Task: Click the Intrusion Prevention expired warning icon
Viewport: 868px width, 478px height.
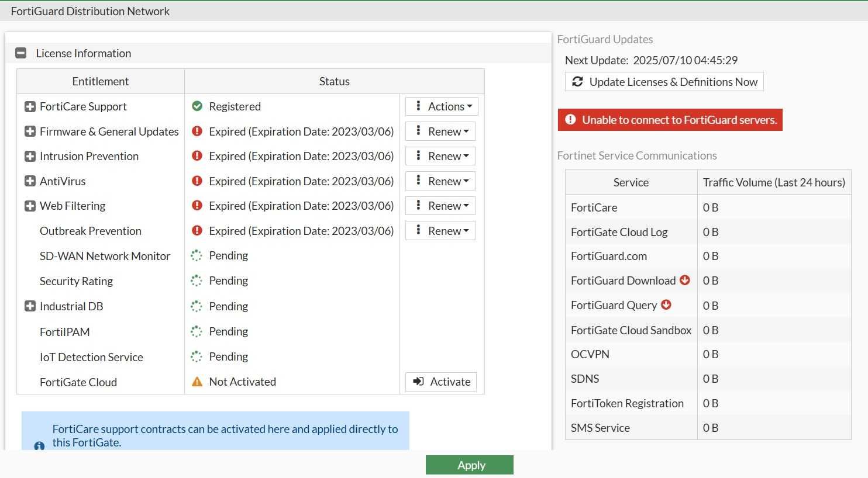Action: (197, 156)
